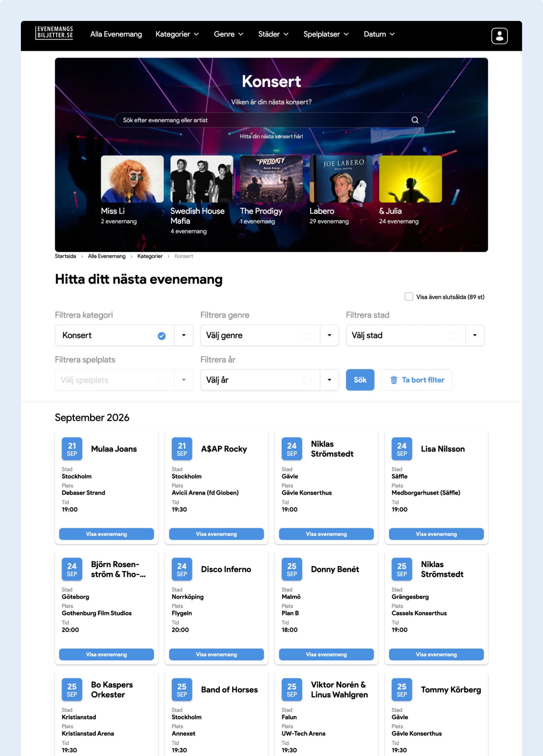Image resolution: width=543 pixels, height=756 pixels.
Task: Click Visa evenemang for A$AP Rocky
Action: [x=216, y=534]
